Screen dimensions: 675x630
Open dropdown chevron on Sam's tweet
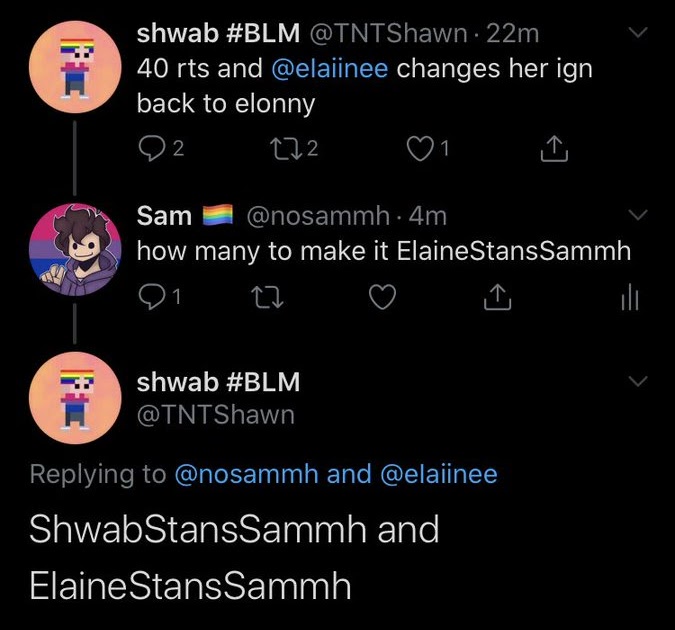(638, 214)
